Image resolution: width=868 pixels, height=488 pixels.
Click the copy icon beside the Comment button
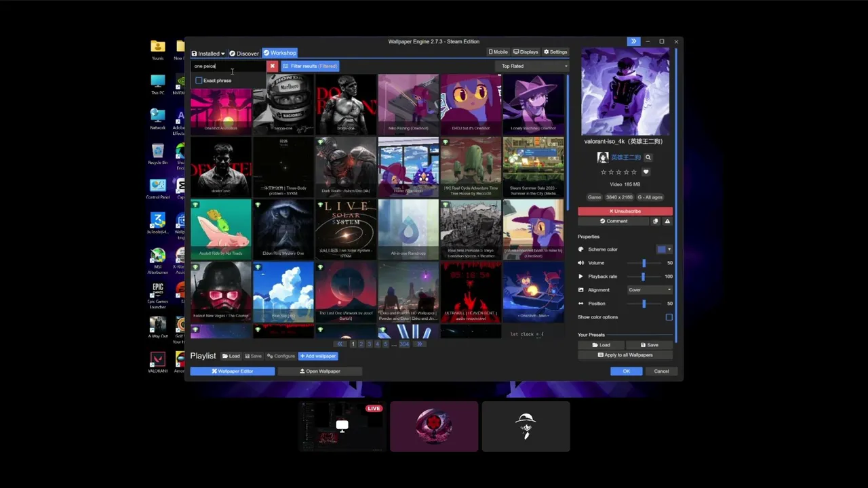click(x=655, y=221)
